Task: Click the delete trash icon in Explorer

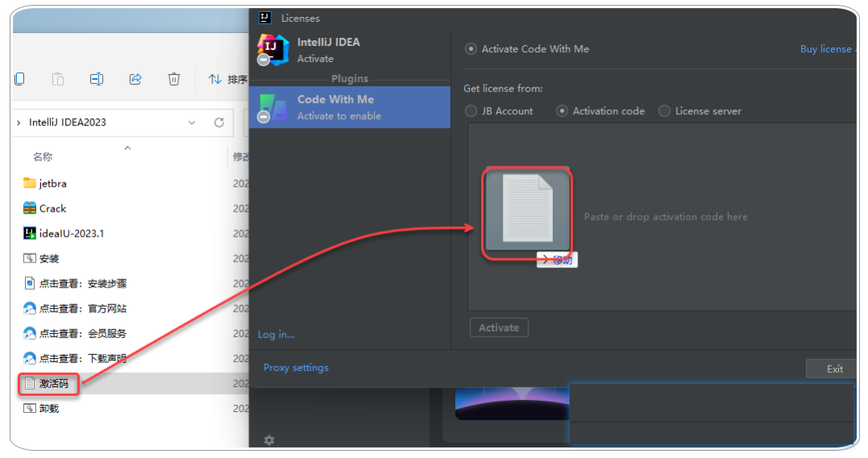Action: coord(174,79)
